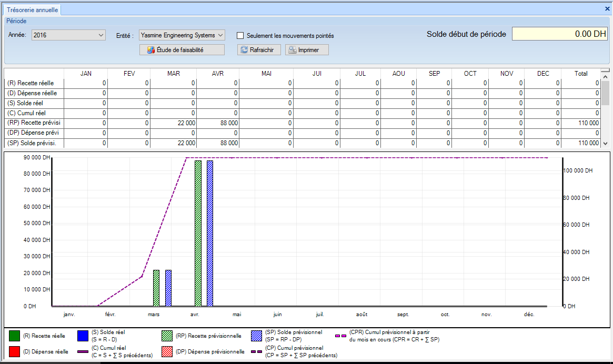The height and width of the screenshot is (364, 613).
Task: Click the Étude de faisabilité chart icon
Action: 151,50
